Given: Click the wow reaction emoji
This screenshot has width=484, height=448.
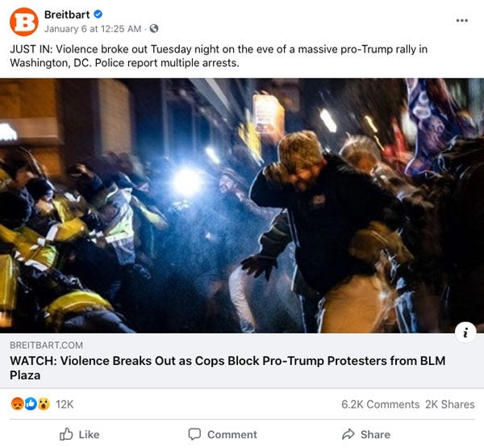Looking at the screenshot, I should (44, 404).
